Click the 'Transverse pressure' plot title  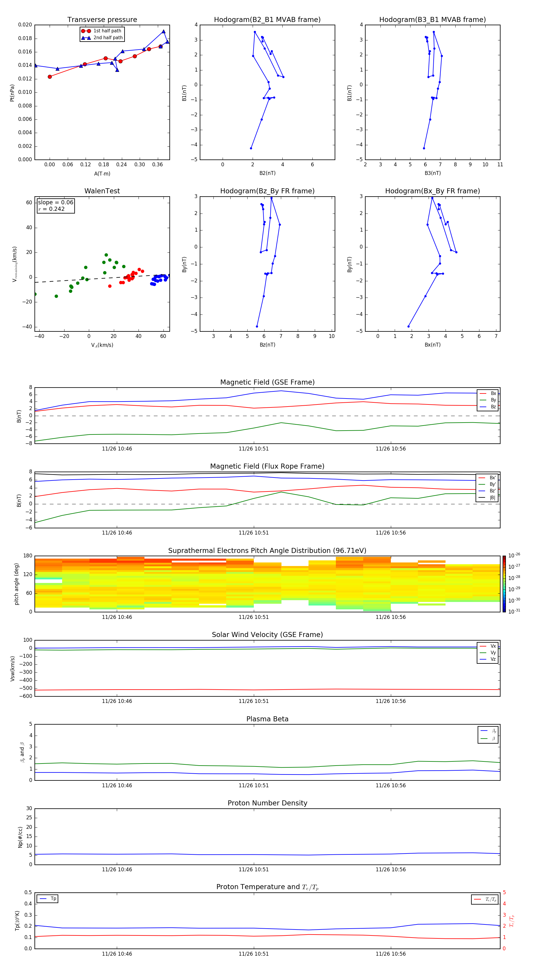pyautogui.click(x=102, y=19)
